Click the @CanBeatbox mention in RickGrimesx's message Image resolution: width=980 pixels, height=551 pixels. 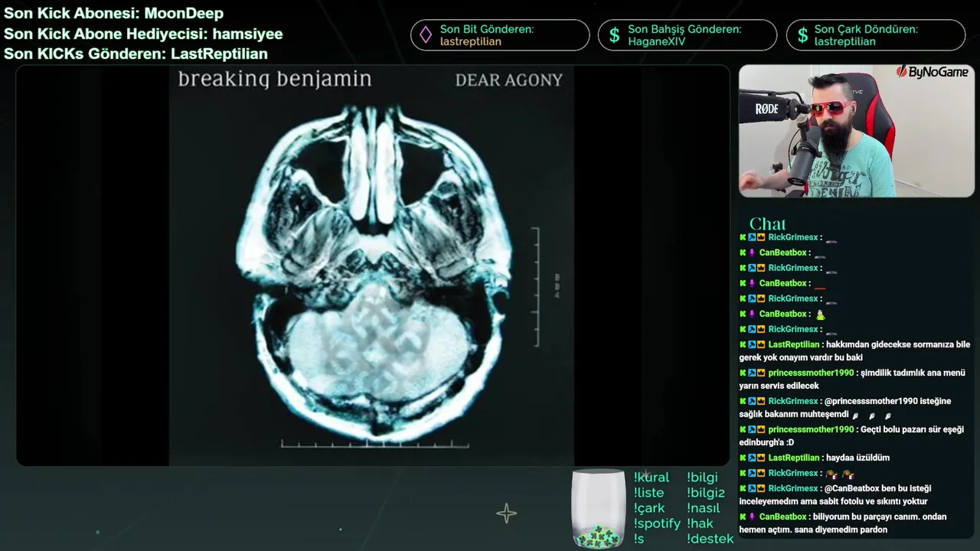852,488
